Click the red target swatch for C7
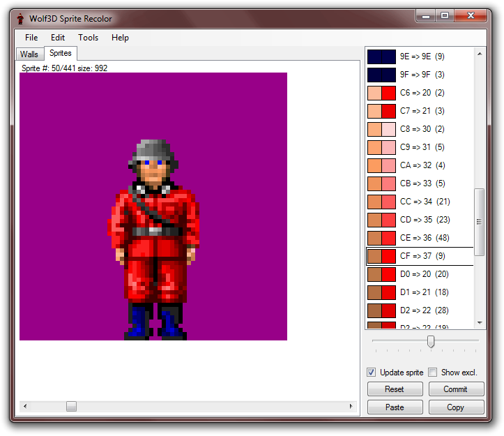Image resolution: width=504 pixels, height=436 pixels. point(388,111)
